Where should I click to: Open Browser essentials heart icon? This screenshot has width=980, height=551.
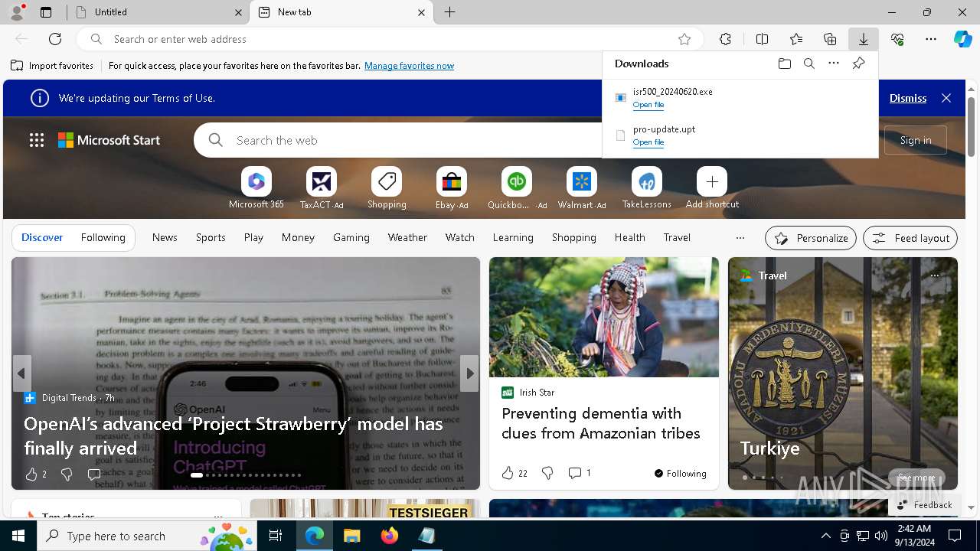coord(897,39)
